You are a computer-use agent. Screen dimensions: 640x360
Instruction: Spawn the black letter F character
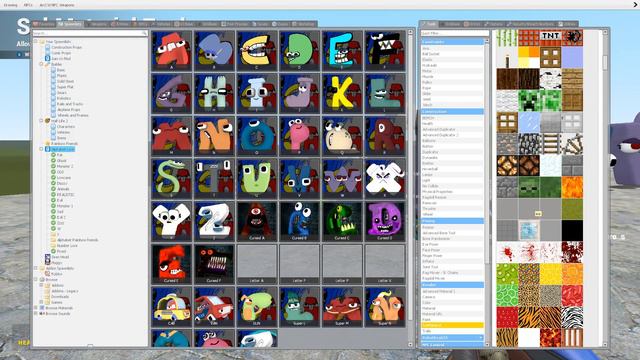click(384, 51)
